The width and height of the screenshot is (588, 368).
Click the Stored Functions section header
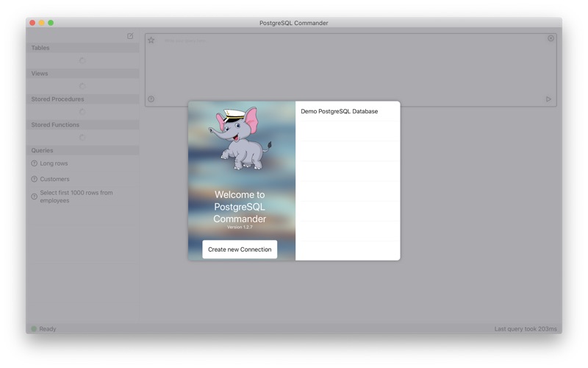[x=82, y=124]
